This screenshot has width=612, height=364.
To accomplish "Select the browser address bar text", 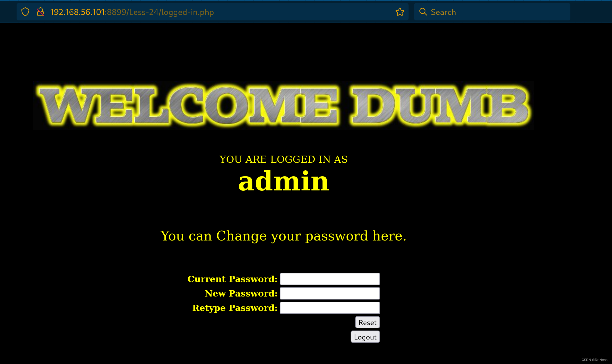I will pyautogui.click(x=132, y=12).
